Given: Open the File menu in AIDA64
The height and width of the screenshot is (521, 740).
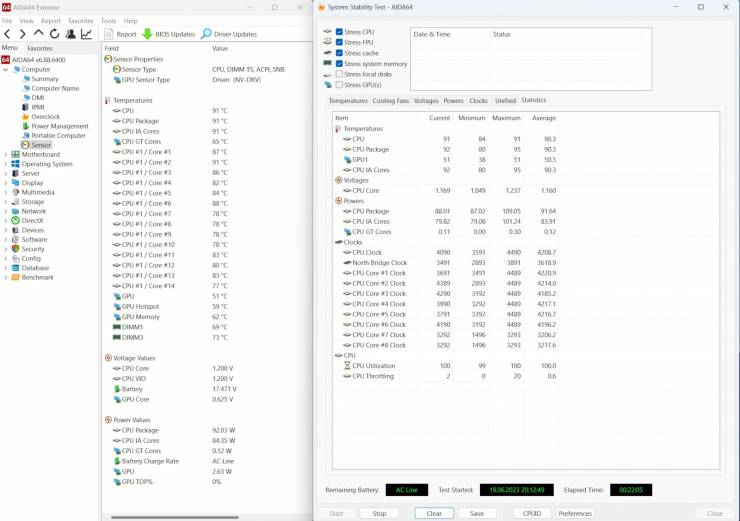Looking at the screenshot, I should pyautogui.click(x=7, y=21).
